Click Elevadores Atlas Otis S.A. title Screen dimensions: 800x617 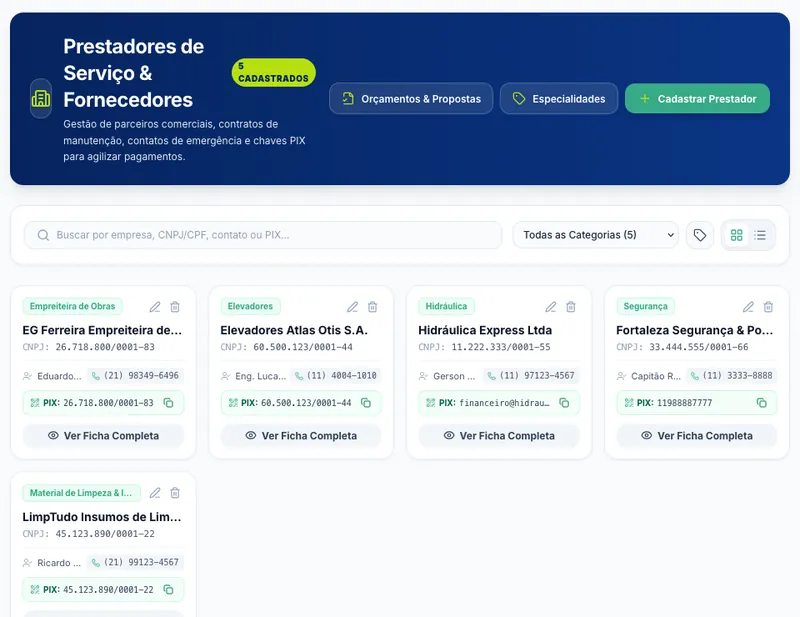click(x=294, y=330)
